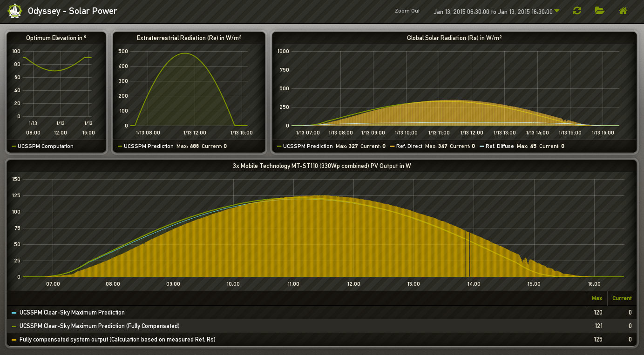Click the green swatch of the Fully Compensated prediction

[x=14, y=327]
